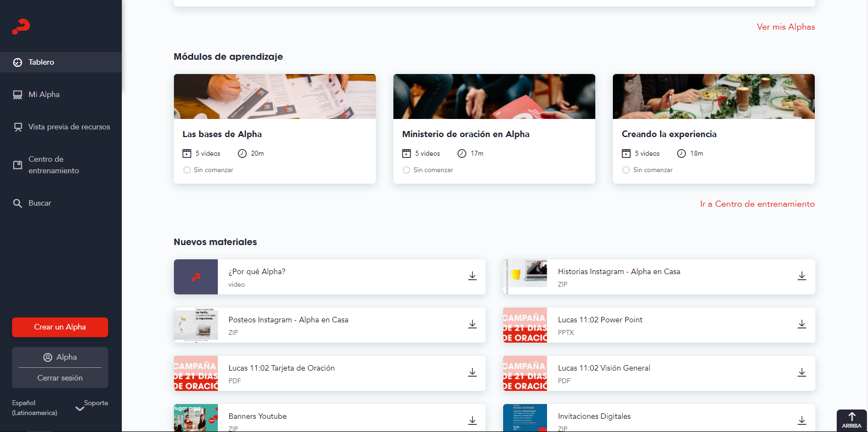Image resolution: width=868 pixels, height=432 pixels.
Task: Follow Ir a Centro de entrenamiento link
Action: coord(757,204)
